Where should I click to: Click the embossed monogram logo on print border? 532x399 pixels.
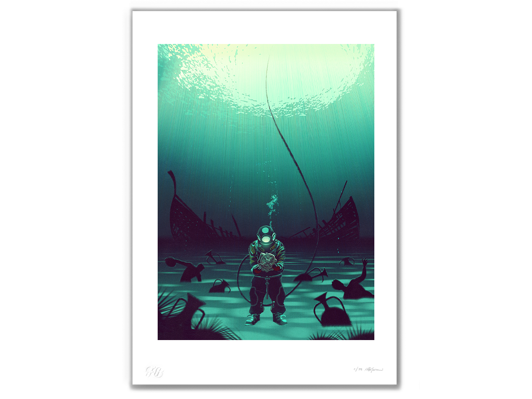pos(154,371)
